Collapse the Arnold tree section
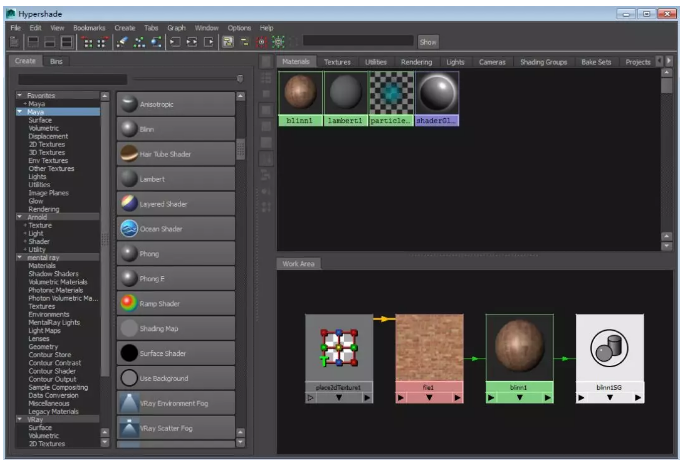Viewport: 683px width, 466px height. [x=20, y=216]
